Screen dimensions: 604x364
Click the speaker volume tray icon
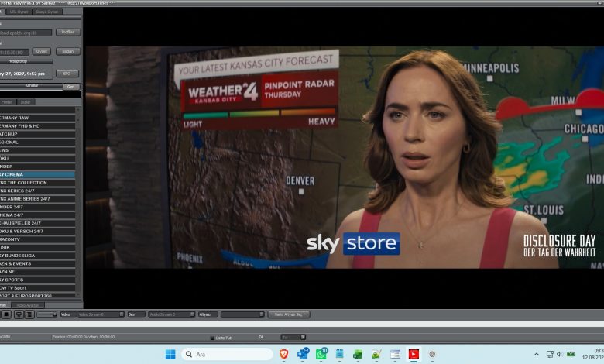(560, 354)
